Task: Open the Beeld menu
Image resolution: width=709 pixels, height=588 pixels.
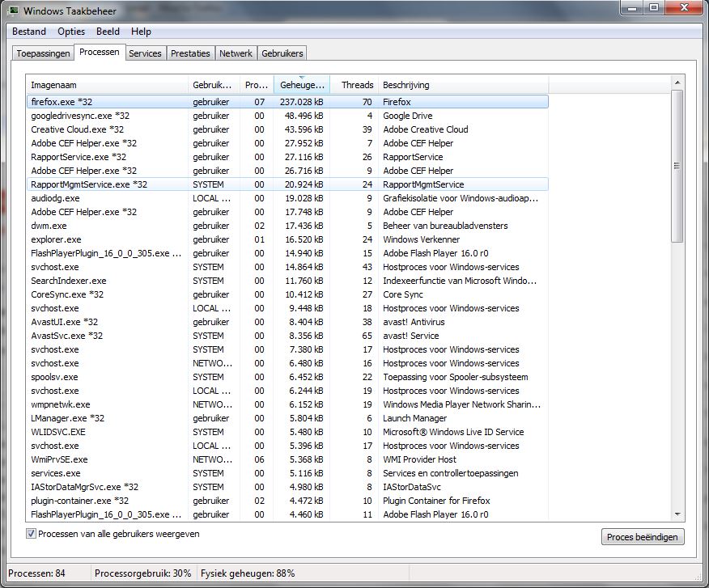Action: coord(108,32)
